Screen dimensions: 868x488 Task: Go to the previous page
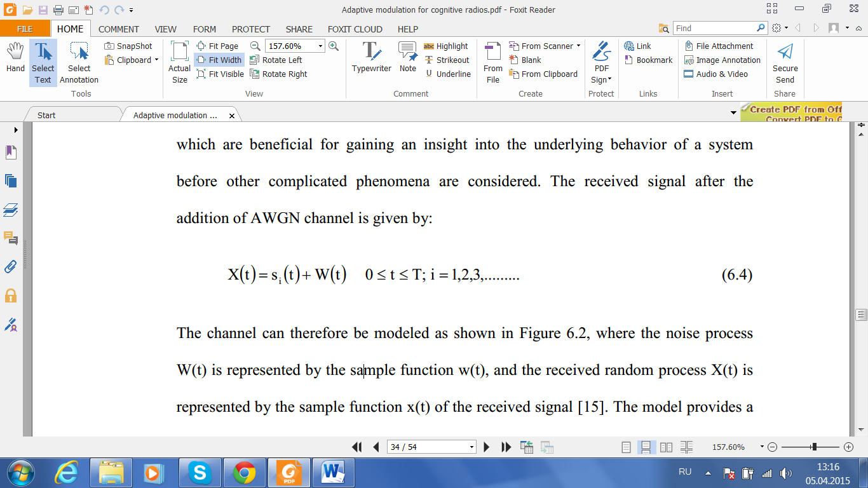tap(376, 447)
